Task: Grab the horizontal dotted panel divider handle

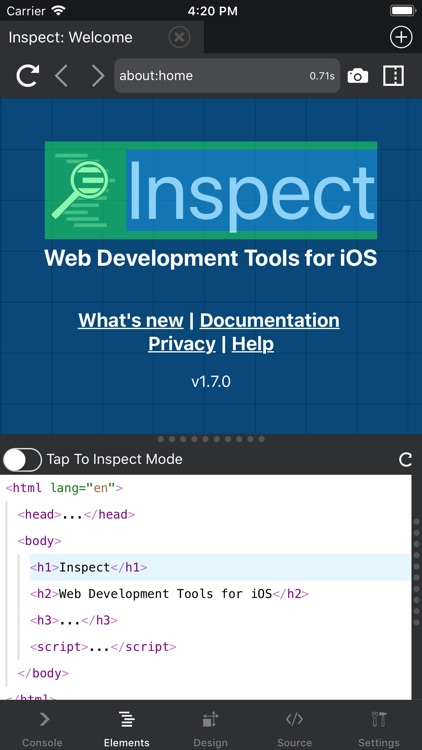Action: 211,439
